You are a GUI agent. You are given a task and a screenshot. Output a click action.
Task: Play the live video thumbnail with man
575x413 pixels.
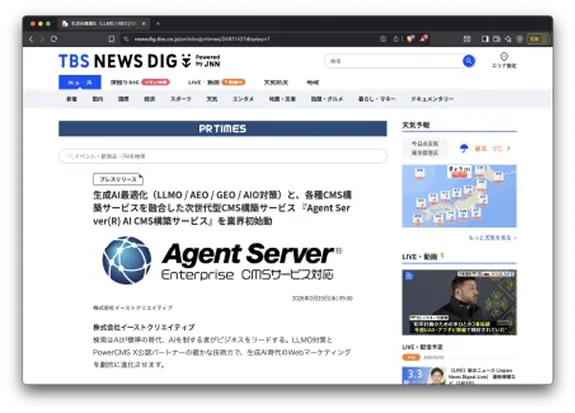(x=459, y=302)
